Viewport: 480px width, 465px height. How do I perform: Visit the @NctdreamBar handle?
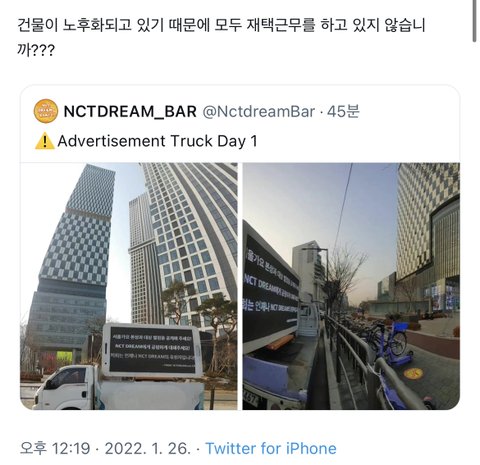point(258,112)
